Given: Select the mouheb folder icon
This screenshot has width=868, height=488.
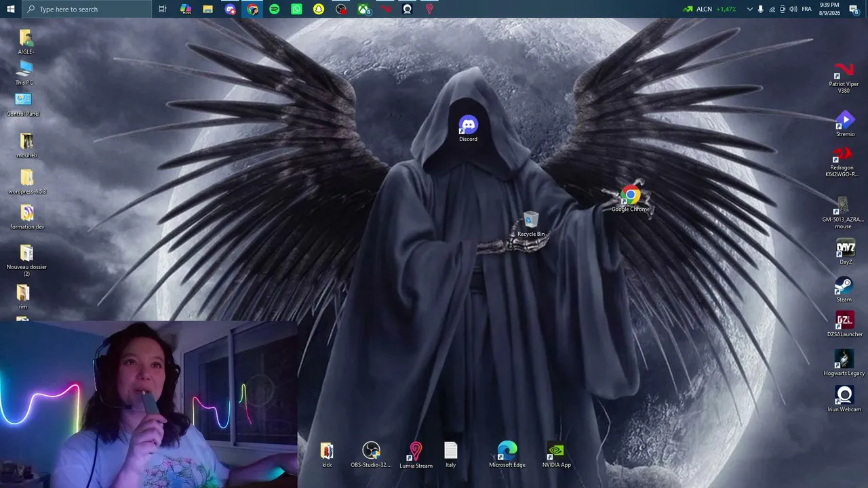Looking at the screenshot, I should click(26, 146).
